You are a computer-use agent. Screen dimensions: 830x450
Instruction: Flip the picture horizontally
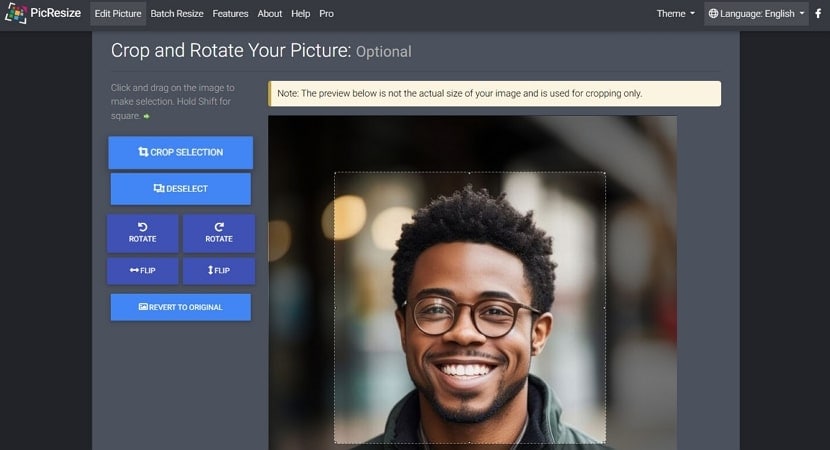point(142,271)
